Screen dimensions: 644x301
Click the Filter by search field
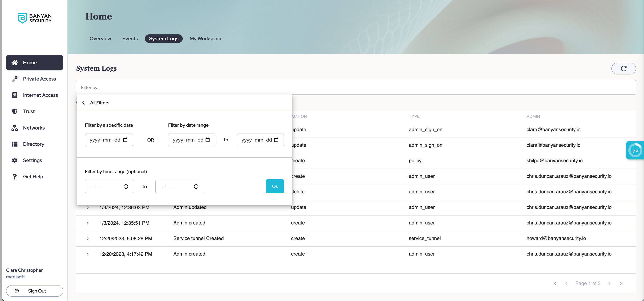(x=355, y=87)
